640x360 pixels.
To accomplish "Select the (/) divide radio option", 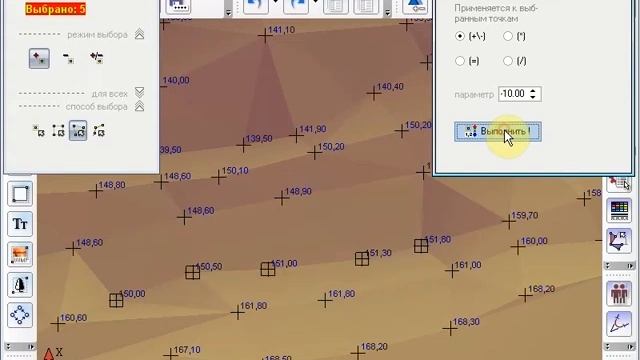I will click(508, 61).
